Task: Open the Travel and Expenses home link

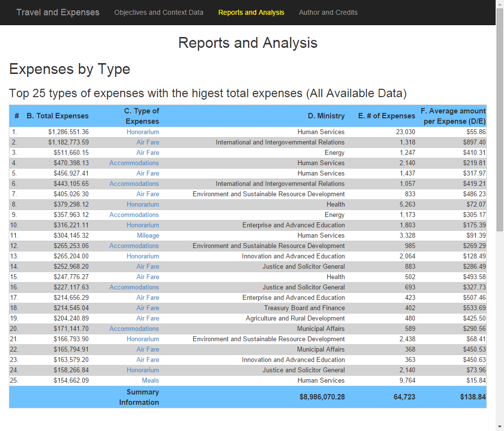Action: pos(58,12)
